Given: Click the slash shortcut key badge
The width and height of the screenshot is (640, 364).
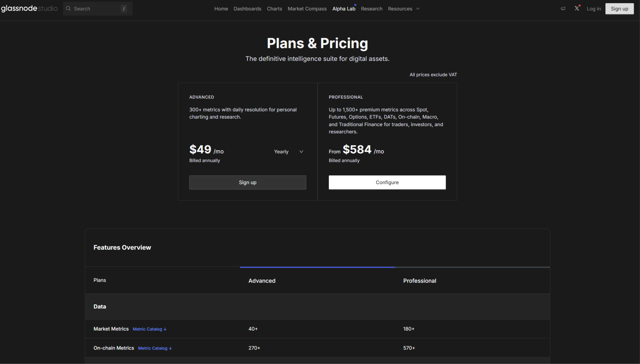Looking at the screenshot, I should tap(124, 9).
